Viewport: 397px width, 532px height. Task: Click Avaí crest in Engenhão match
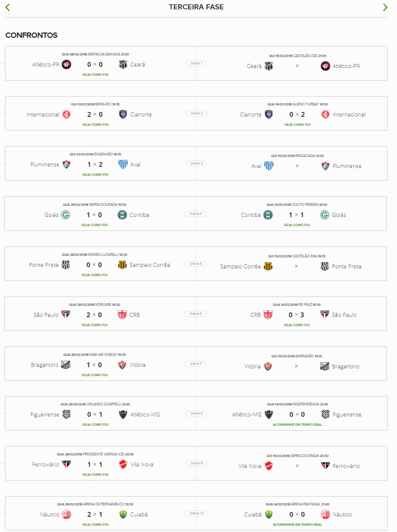tap(123, 164)
